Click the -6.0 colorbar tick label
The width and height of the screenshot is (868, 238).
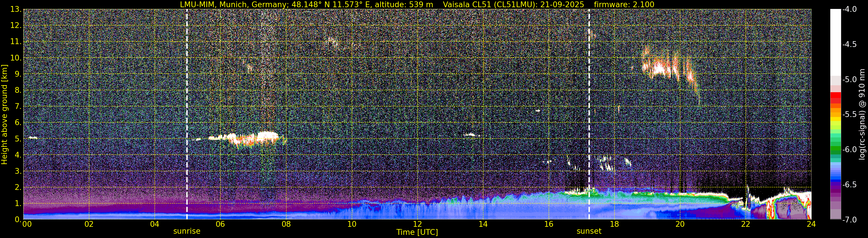pos(850,149)
